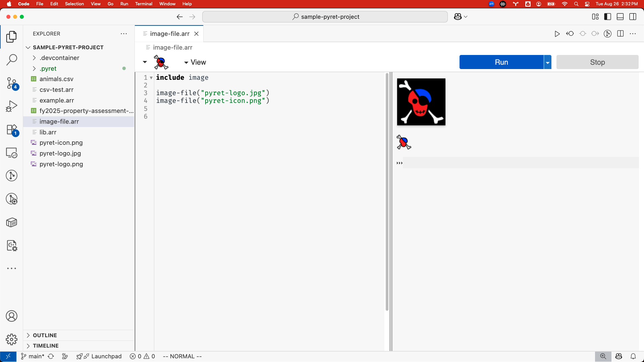Open the Go menu

click(x=110, y=4)
